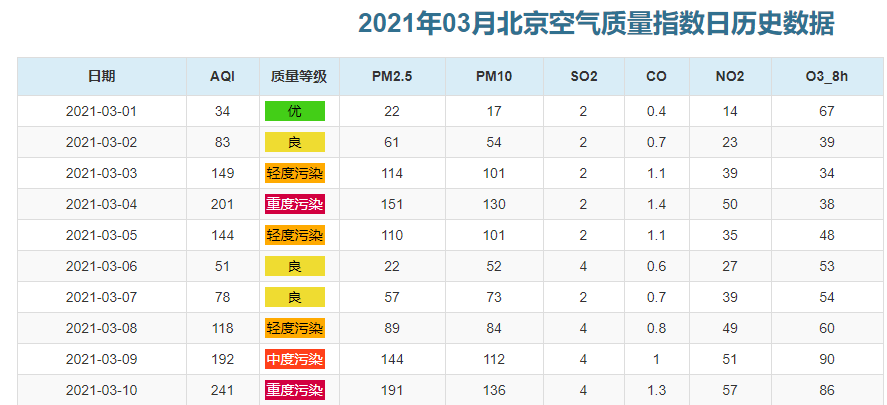Viewport: 887px width, 405px height.
Task: Select the date cell 2021-03-06
Action: click(x=101, y=266)
